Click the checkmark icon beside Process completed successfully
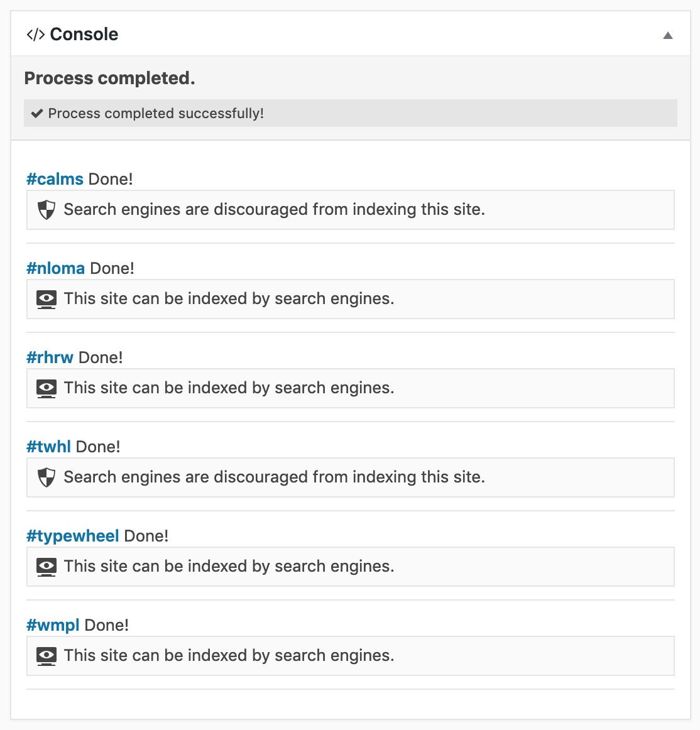Image resolution: width=700 pixels, height=730 pixels. pos(37,113)
